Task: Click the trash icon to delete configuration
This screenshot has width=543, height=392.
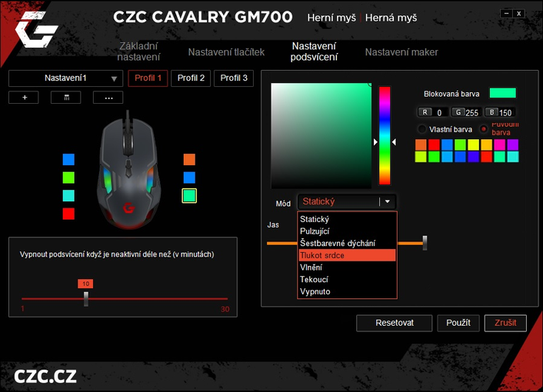Action: [66, 98]
